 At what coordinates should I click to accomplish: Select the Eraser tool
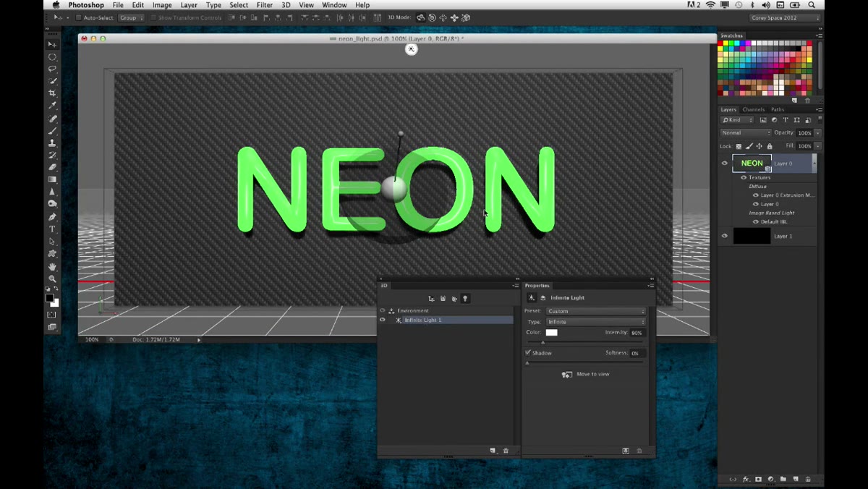[x=52, y=167]
